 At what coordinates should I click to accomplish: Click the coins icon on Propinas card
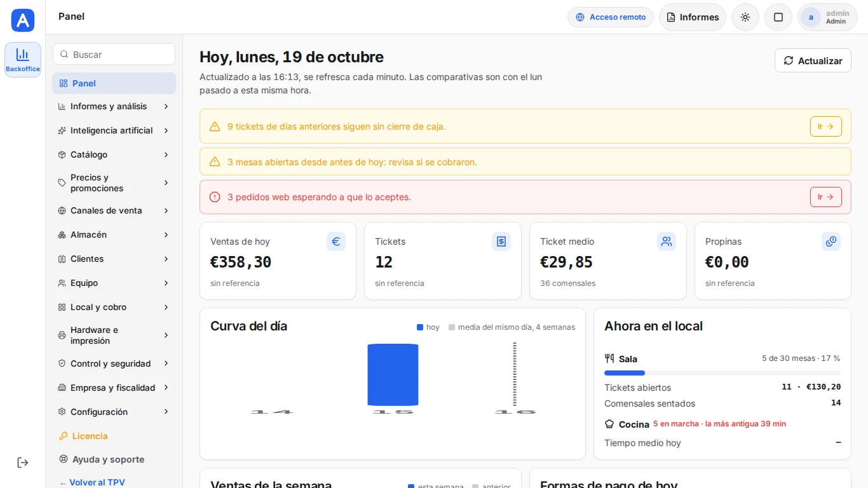831,241
